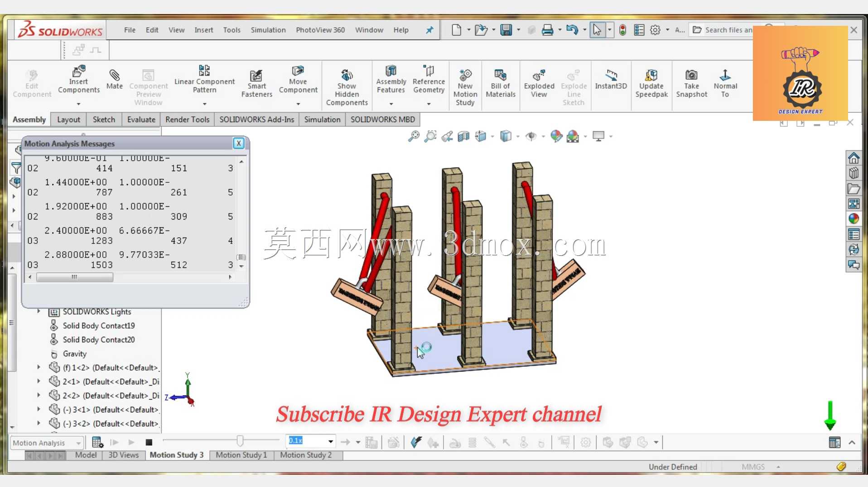Select Solid Body Contact19 in tree
Image resolution: width=868 pixels, height=487 pixels.
tap(98, 325)
